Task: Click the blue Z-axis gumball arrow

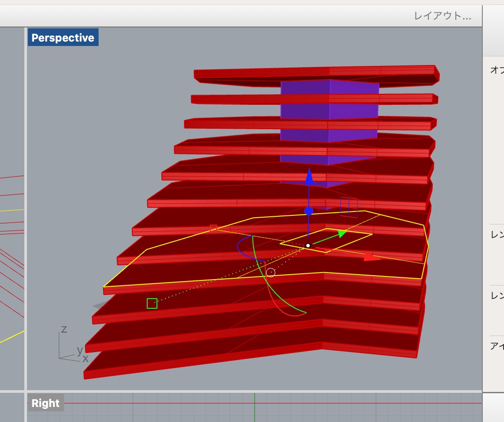Action: tap(309, 176)
